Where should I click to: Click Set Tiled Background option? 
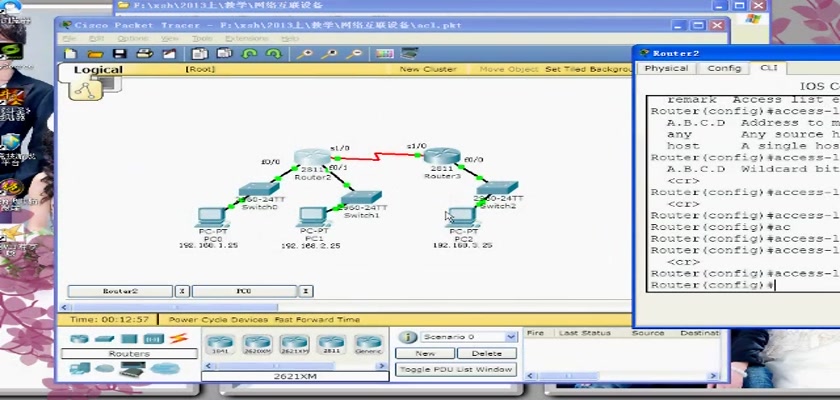pyautogui.click(x=589, y=70)
